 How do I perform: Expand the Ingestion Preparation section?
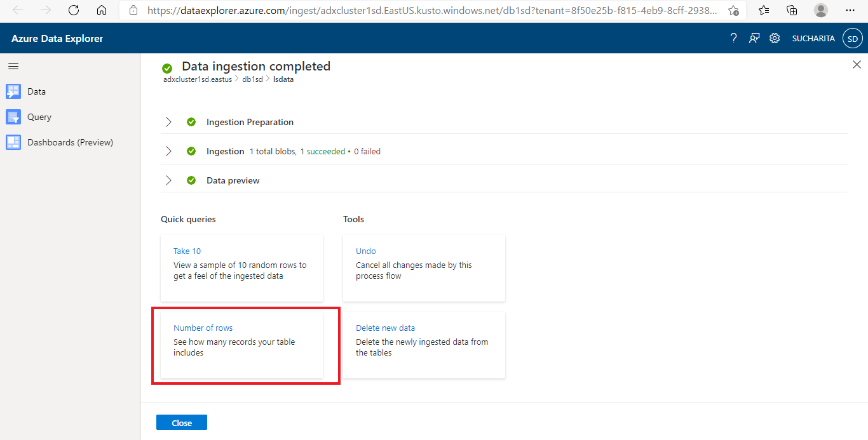pyautogui.click(x=168, y=122)
